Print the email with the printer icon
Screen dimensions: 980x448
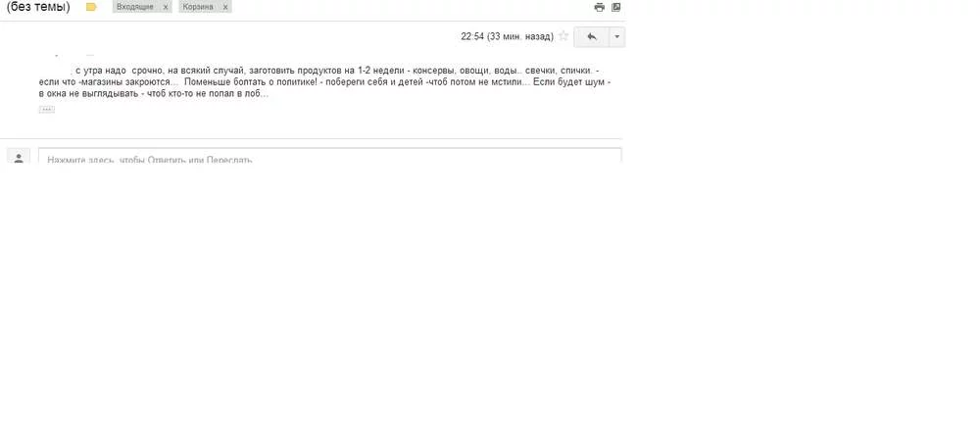coord(600,7)
